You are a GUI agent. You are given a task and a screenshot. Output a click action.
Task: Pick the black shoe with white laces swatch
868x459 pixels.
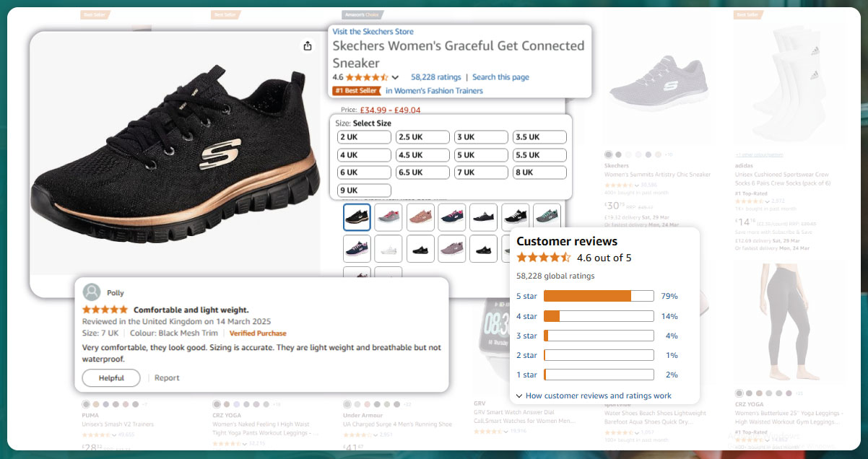pyautogui.click(x=516, y=217)
